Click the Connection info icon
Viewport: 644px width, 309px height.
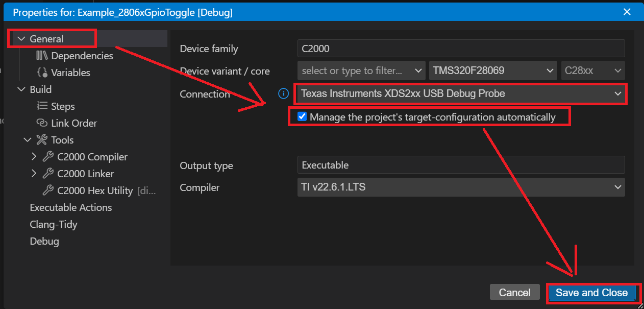(x=283, y=94)
